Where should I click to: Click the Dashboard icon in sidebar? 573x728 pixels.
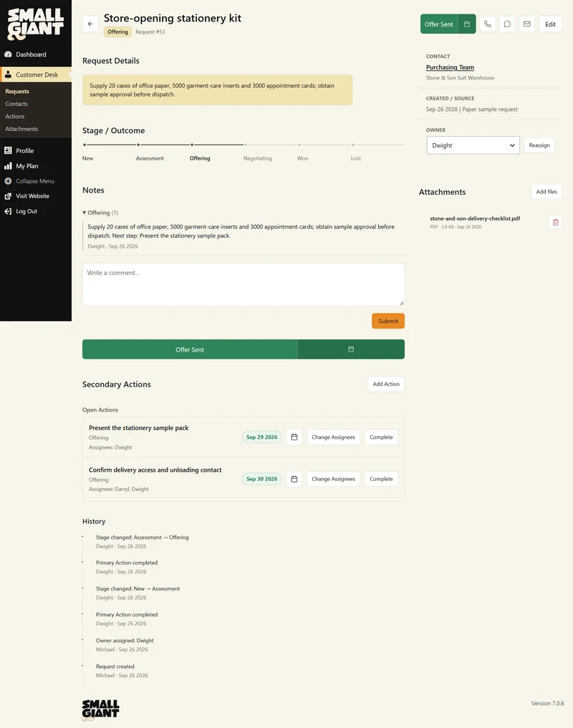pos(8,54)
